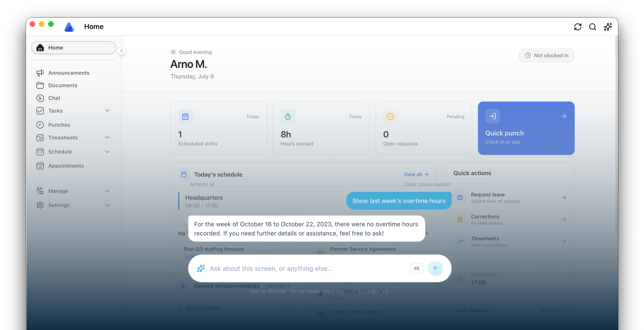Click View all in Today's schedule
The image size is (644, 330).
click(x=416, y=174)
